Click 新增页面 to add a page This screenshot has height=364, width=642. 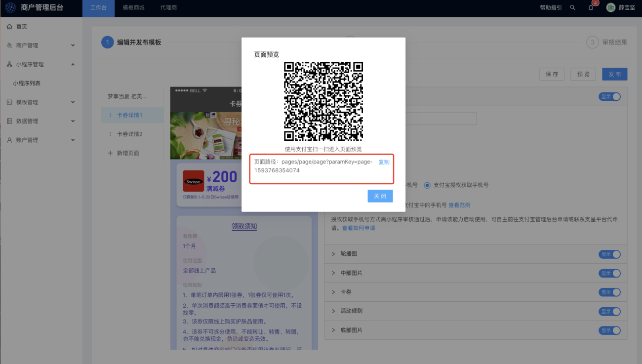pyautogui.click(x=128, y=153)
